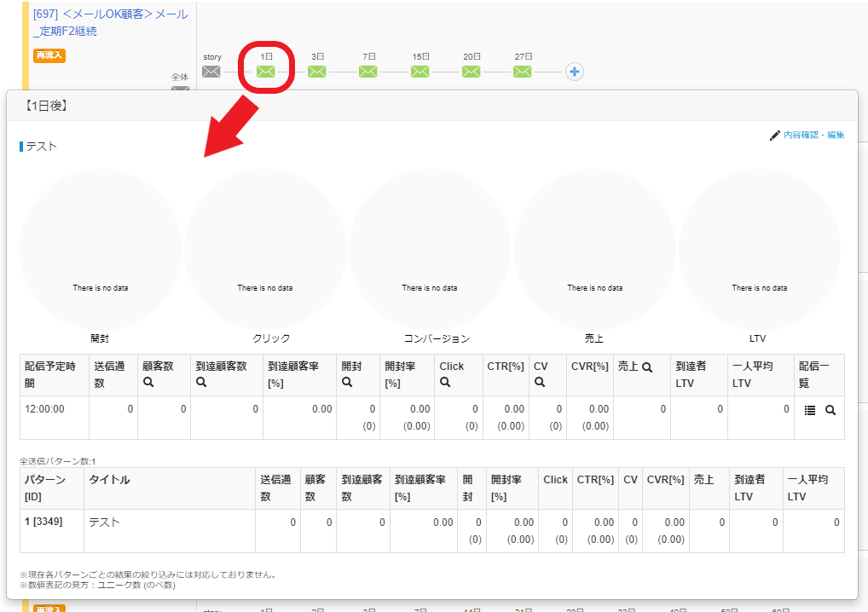Click 内容確認・編集 edit link
The height and width of the screenshot is (612, 868).
(807, 135)
